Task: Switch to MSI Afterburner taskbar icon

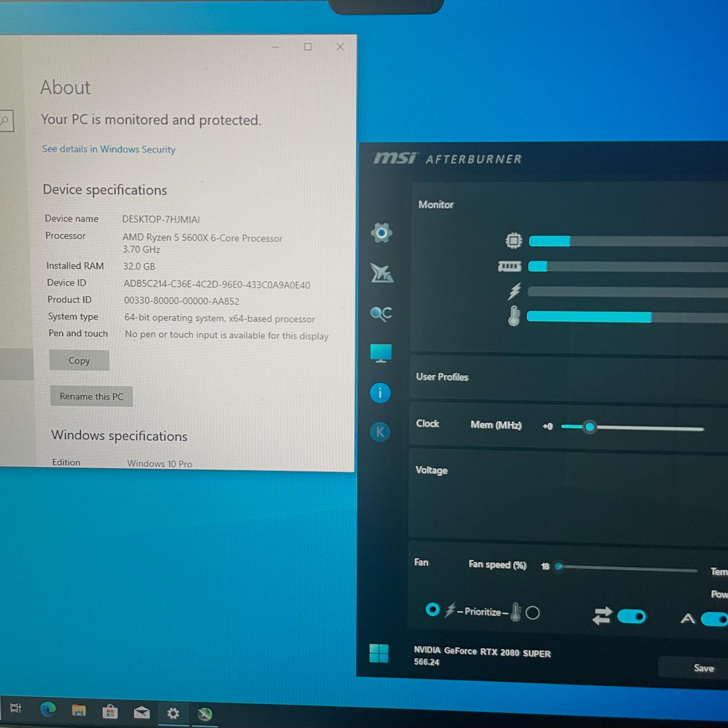Action: click(x=205, y=714)
